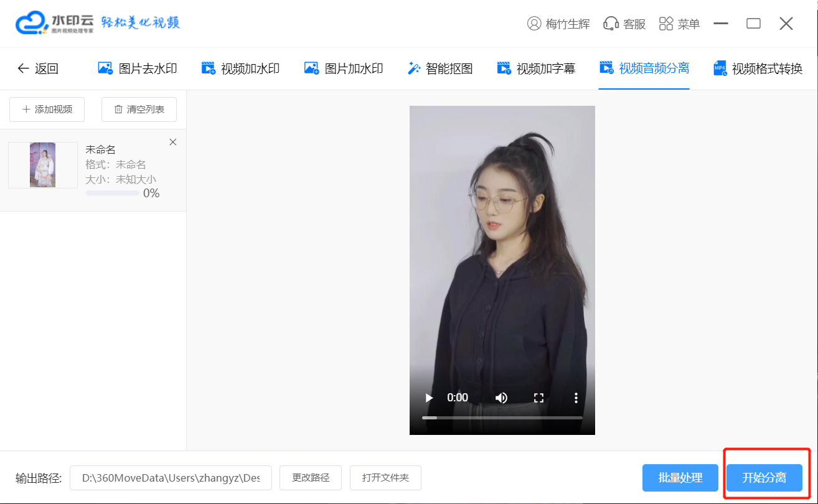Screen dimensions: 818x504
Task: Open video player more options
Action: [576, 398]
